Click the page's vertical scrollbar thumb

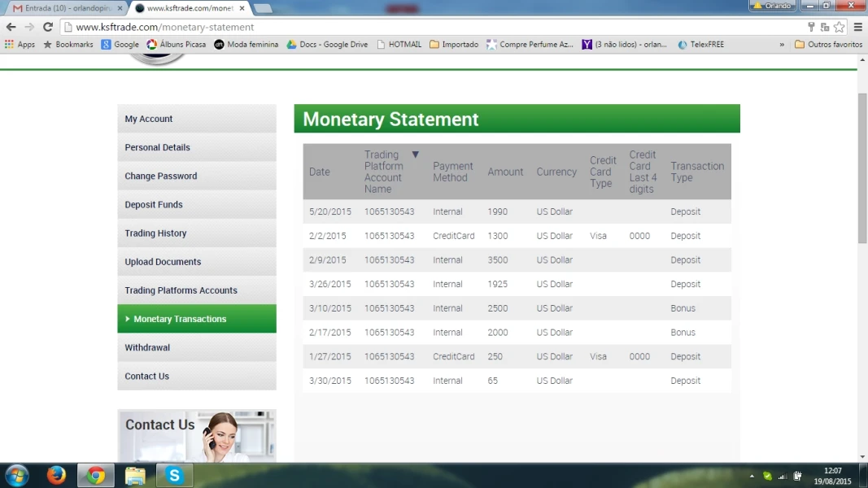pos(862,167)
